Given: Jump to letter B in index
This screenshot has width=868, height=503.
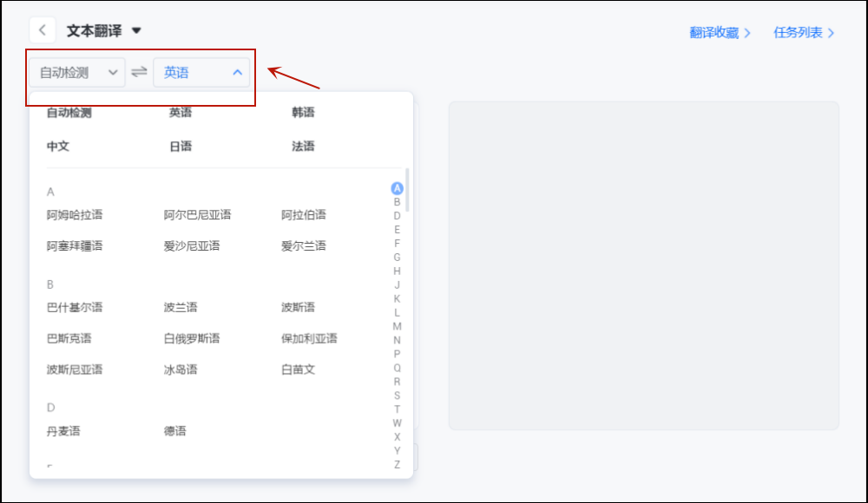Looking at the screenshot, I should coord(397,202).
